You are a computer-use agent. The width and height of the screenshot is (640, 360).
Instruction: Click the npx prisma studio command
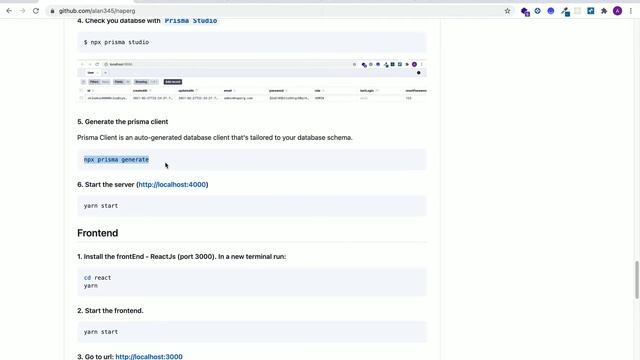116,42
